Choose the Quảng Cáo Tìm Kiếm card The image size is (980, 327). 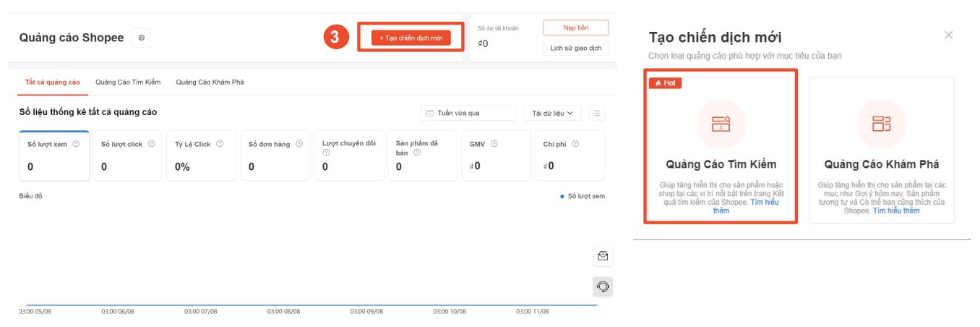721,147
